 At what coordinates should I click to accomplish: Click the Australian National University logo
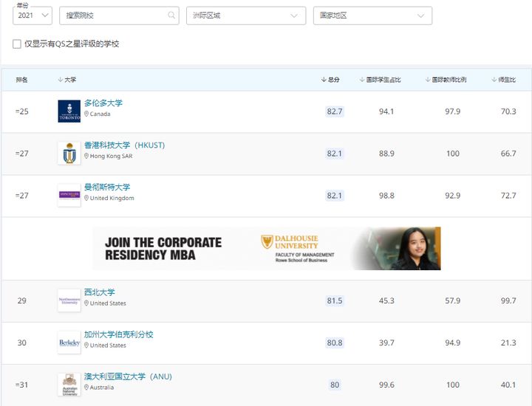tap(69, 385)
